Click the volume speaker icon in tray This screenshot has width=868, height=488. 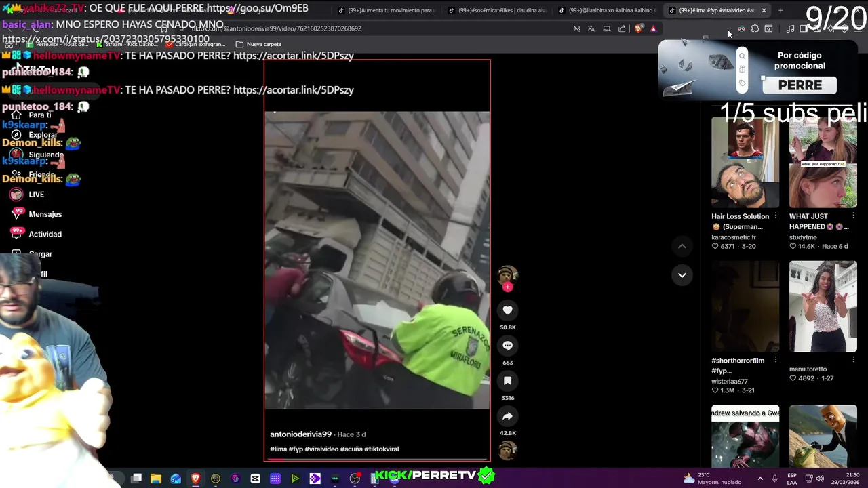click(820, 479)
